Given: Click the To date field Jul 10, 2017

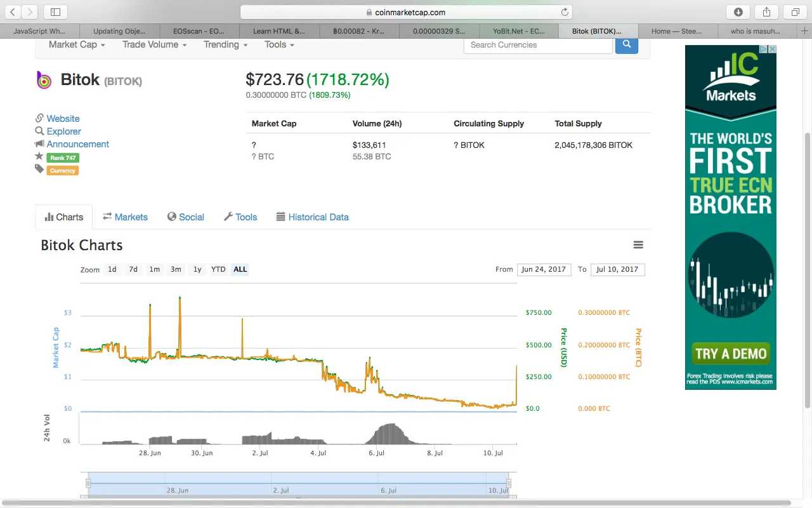Looking at the screenshot, I should [x=618, y=269].
